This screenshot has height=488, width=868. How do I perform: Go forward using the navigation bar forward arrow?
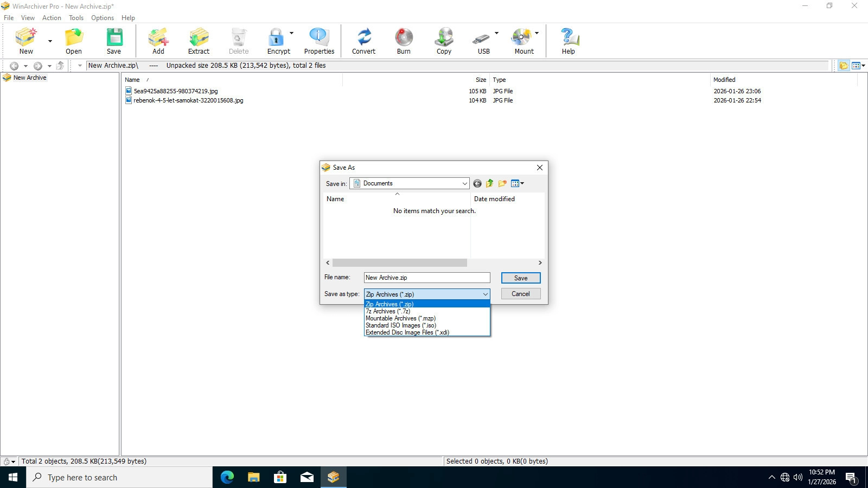pyautogui.click(x=38, y=66)
